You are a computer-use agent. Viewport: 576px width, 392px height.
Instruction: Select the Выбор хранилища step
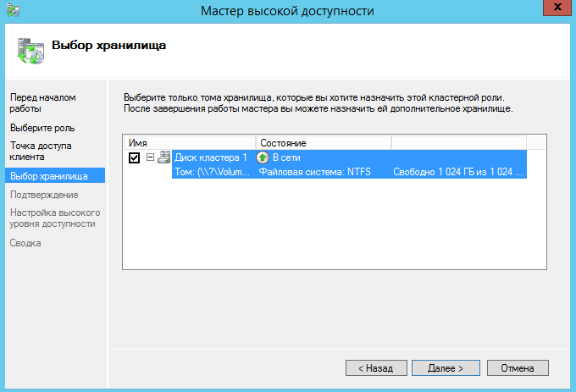pos(48,176)
